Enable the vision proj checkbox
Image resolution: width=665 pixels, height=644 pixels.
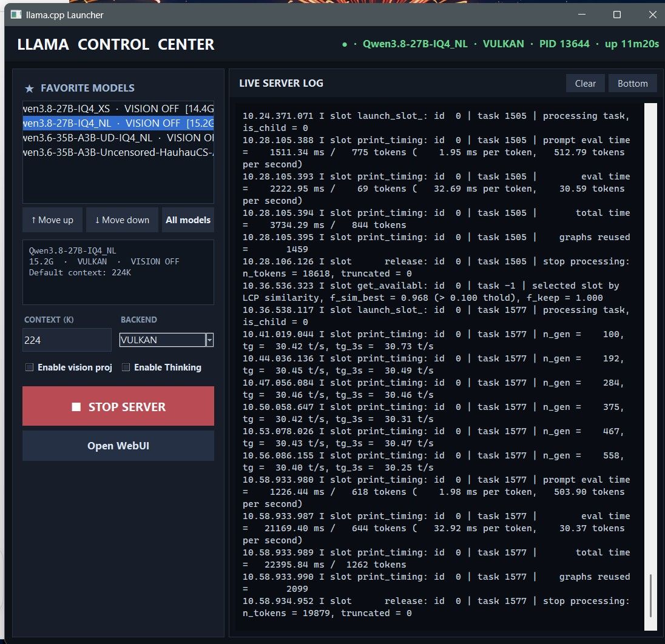(x=29, y=367)
